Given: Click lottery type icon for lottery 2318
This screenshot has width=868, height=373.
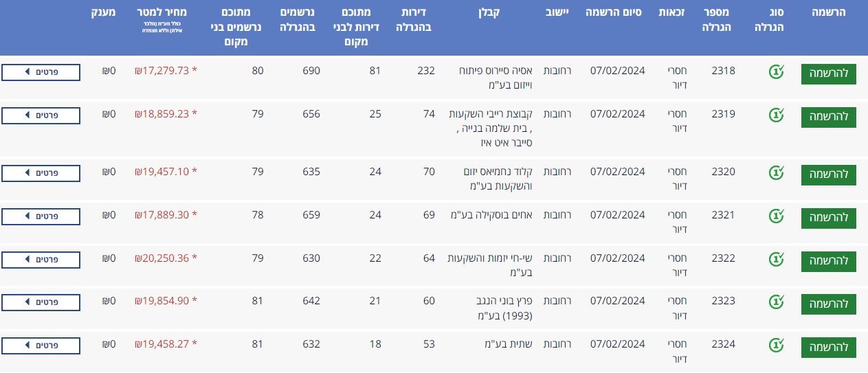Looking at the screenshot, I should pos(776,72).
